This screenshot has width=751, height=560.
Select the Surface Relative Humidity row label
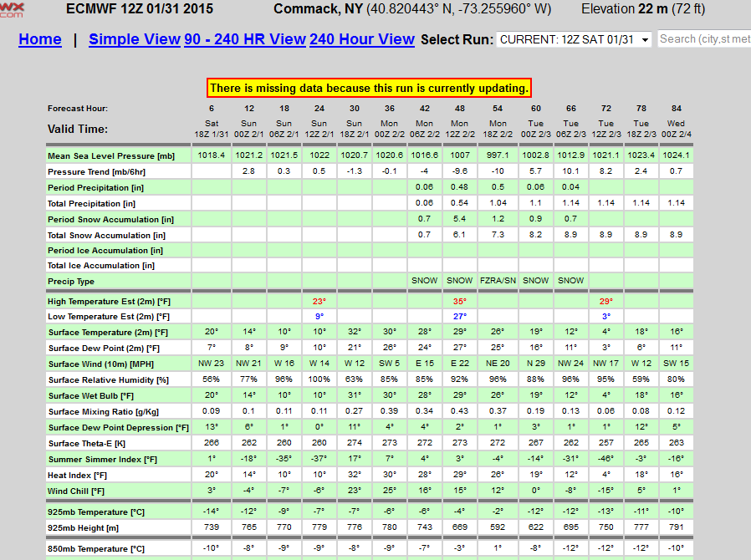tap(109, 380)
